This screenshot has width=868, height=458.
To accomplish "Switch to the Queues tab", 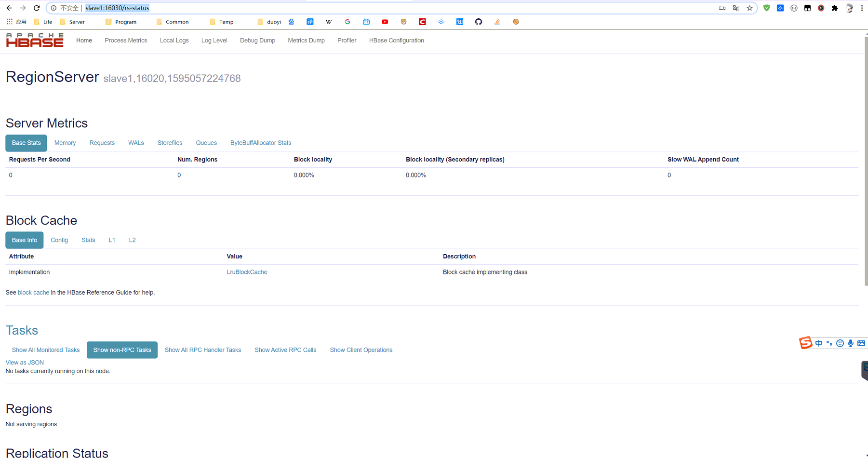I will (x=206, y=143).
